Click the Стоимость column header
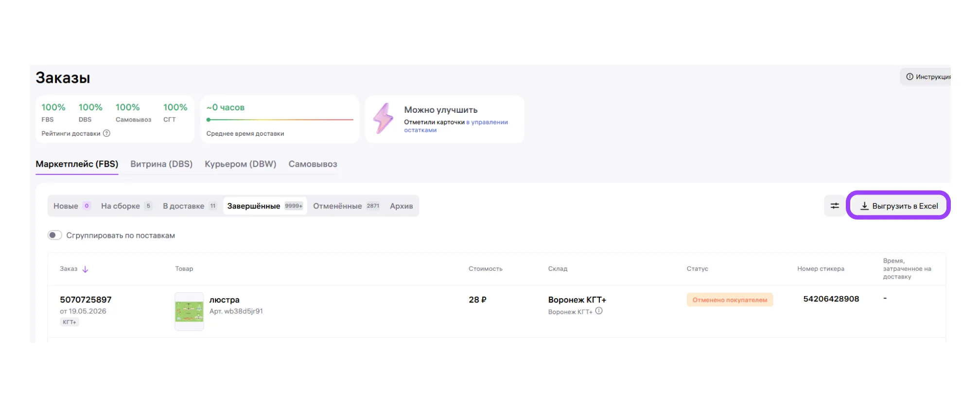The width and height of the screenshot is (980, 407). point(485,268)
